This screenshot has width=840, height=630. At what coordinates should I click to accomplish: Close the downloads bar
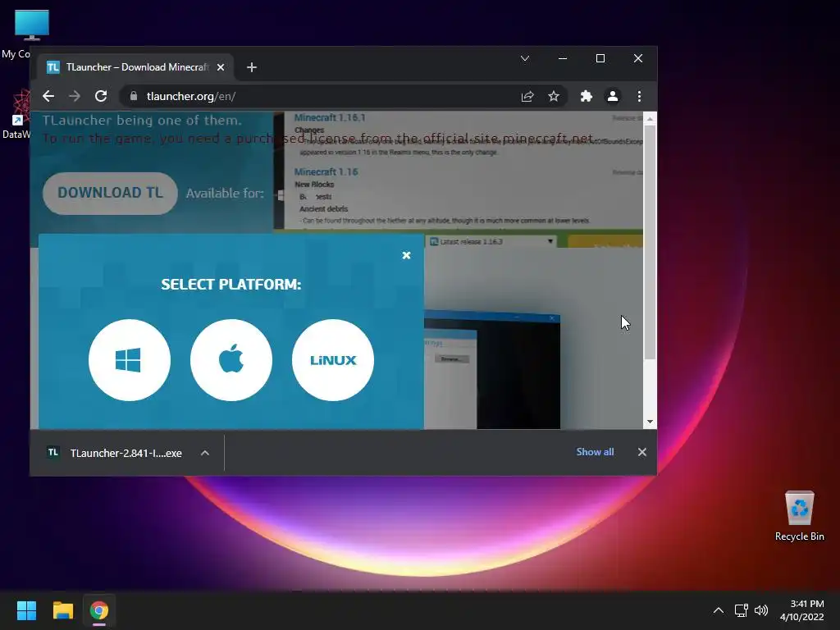point(641,452)
